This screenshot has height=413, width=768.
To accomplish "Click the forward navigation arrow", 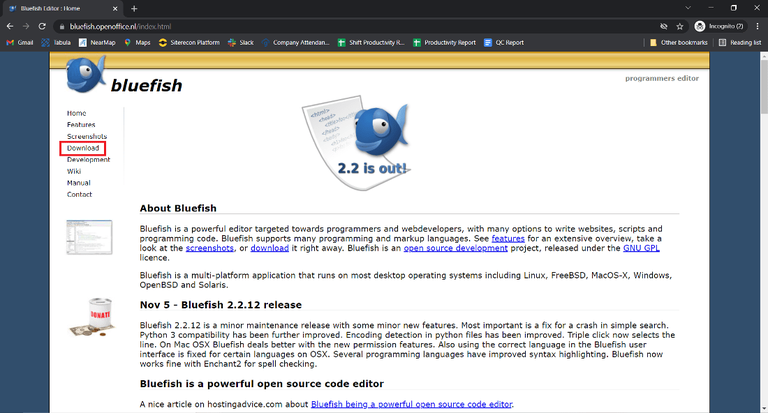I will (26, 26).
